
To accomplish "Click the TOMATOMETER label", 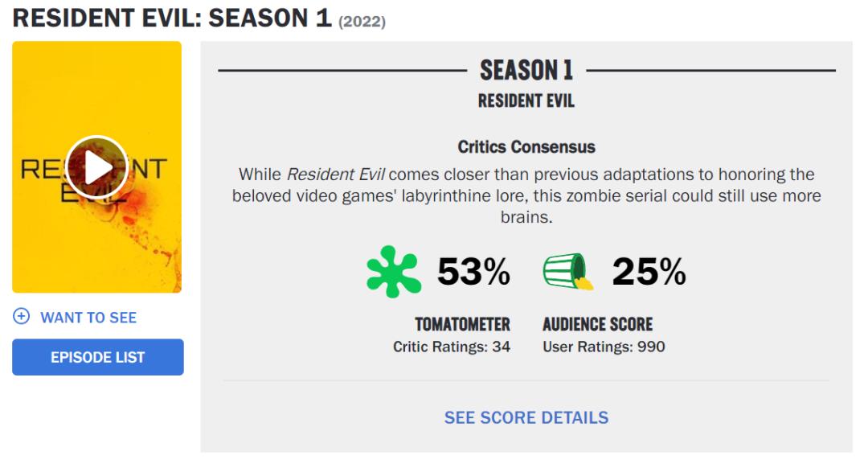I will click(x=462, y=324).
